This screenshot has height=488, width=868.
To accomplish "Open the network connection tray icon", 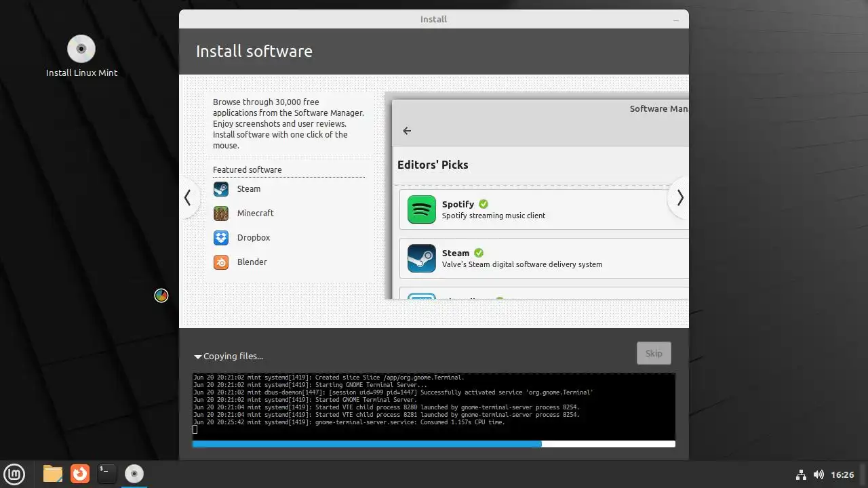I will [x=801, y=475].
